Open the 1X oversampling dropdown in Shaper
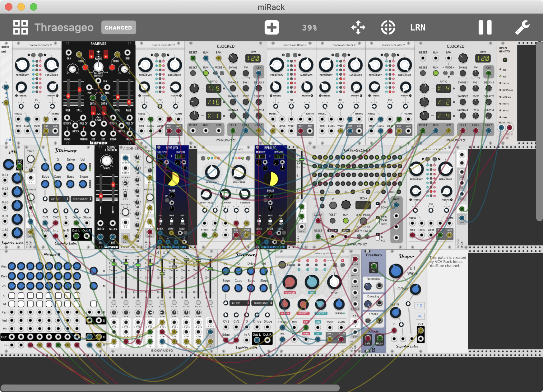Screen dimensions: 543x392 point(420,306)
